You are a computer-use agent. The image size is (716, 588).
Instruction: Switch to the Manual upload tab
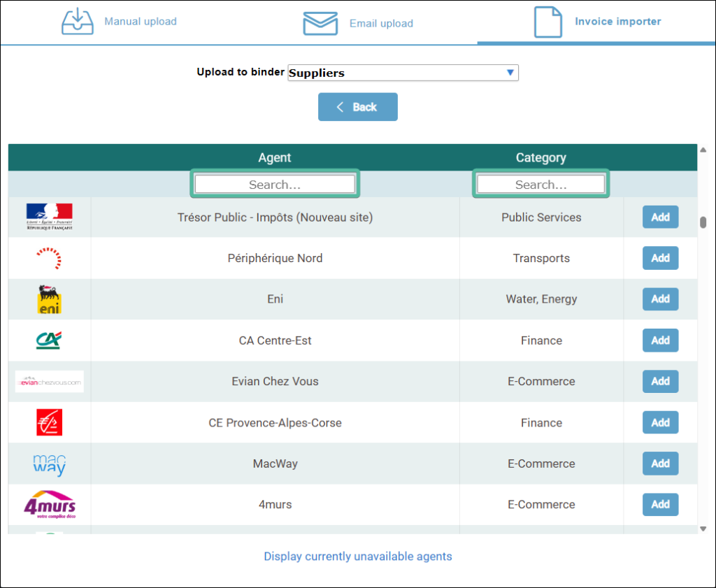pyautogui.click(x=119, y=22)
